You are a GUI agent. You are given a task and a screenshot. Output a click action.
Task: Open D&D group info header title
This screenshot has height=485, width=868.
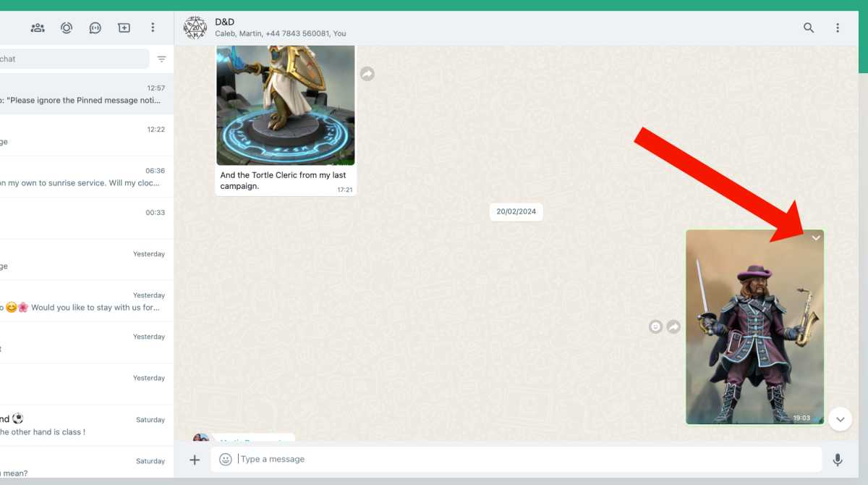tap(225, 22)
